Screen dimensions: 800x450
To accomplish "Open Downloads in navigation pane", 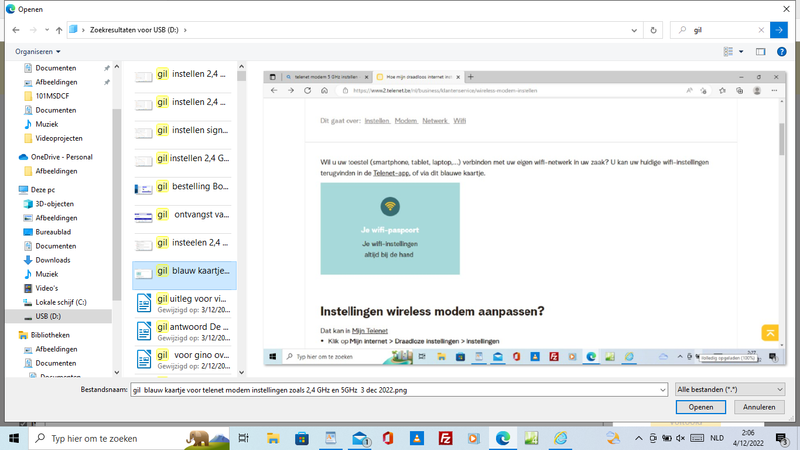I will (53, 260).
